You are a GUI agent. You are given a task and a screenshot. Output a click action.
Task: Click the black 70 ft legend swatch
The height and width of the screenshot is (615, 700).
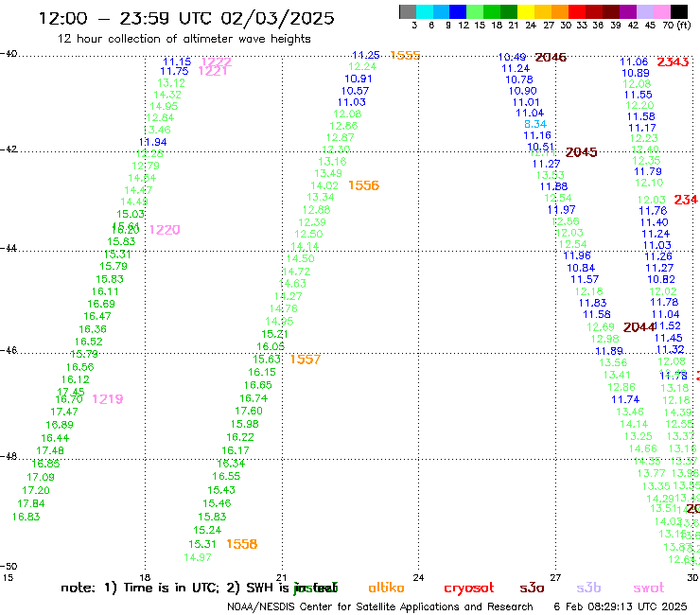[x=678, y=11]
